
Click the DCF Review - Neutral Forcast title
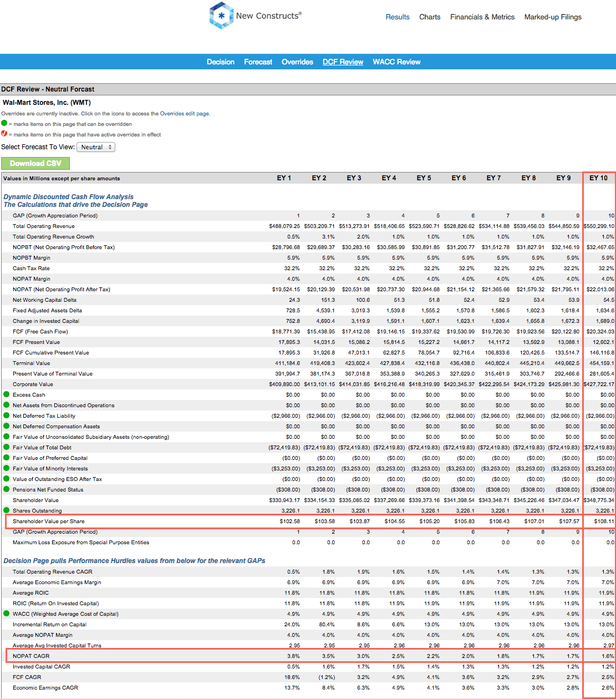48,89
